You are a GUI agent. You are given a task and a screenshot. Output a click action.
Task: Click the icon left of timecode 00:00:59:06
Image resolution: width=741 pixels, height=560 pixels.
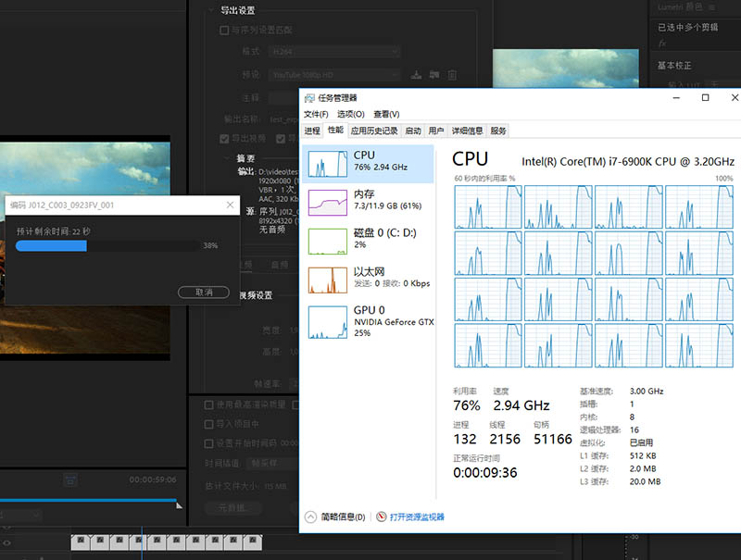tap(70, 480)
